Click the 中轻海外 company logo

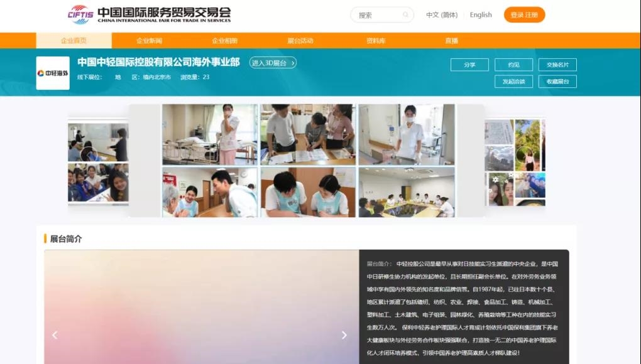pos(53,73)
